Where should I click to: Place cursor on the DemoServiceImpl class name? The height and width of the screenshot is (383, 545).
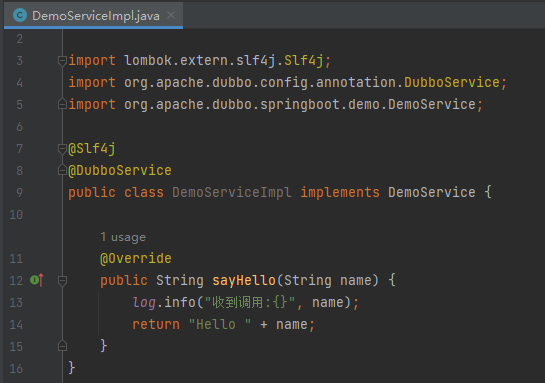[232, 193]
